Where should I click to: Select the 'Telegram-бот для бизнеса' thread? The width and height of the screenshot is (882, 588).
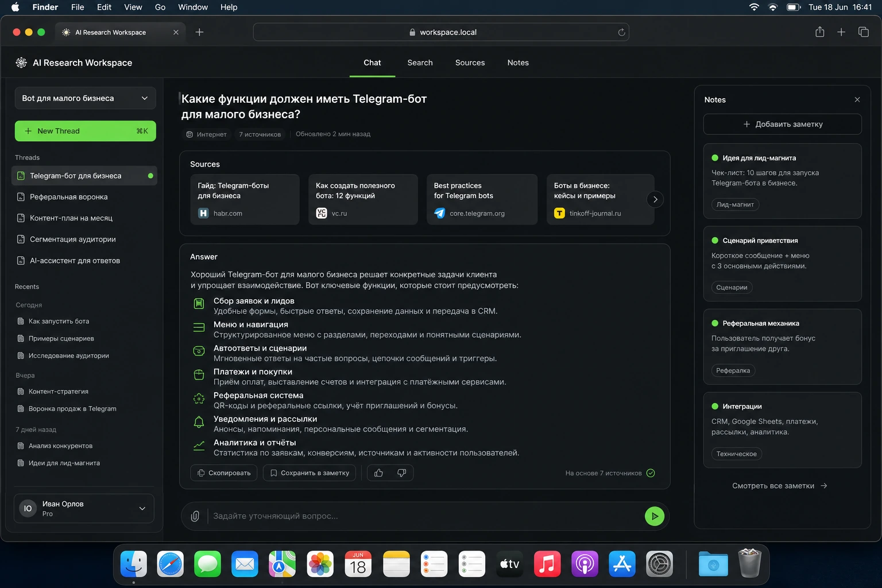coord(84,176)
